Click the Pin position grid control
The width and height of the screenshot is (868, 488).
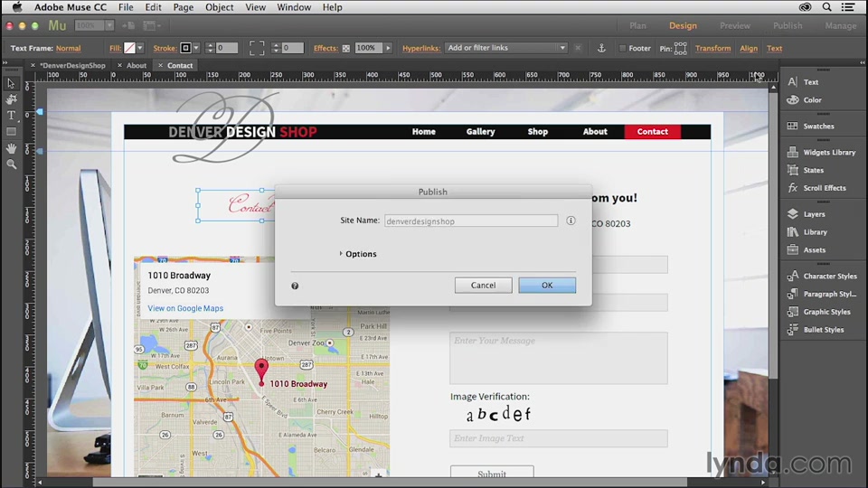coord(680,48)
